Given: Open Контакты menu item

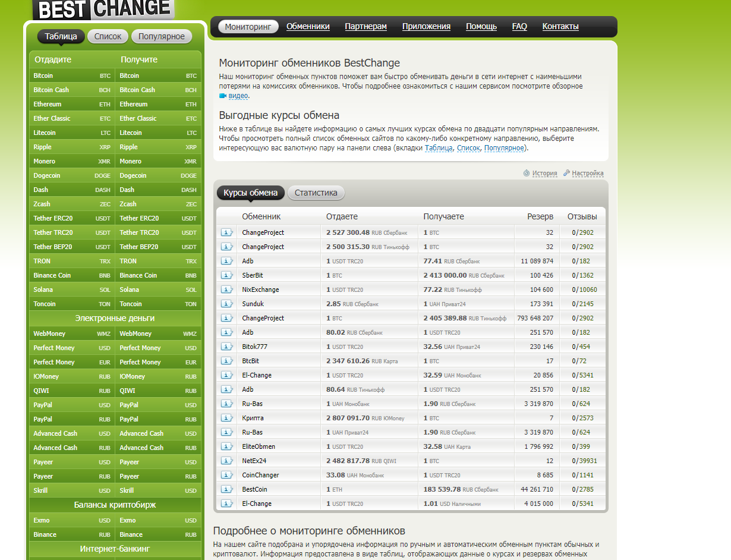Looking at the screenshot, I should coord(560,26).
